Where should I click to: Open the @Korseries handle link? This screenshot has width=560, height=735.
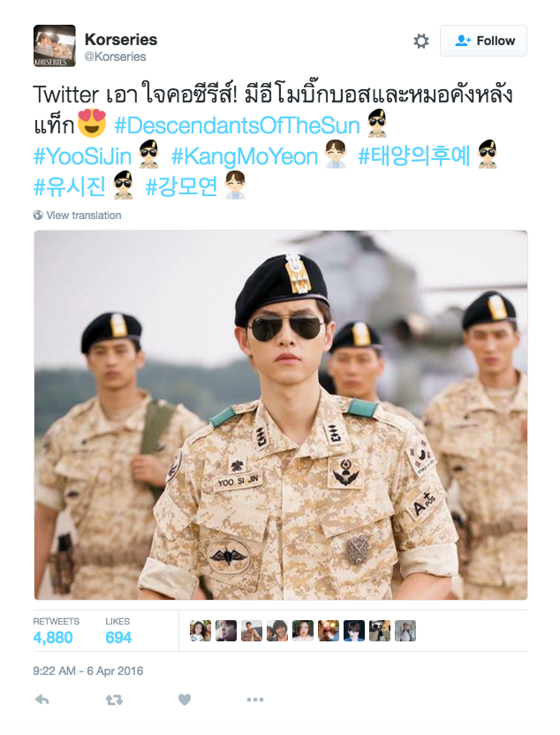[116, 57]
